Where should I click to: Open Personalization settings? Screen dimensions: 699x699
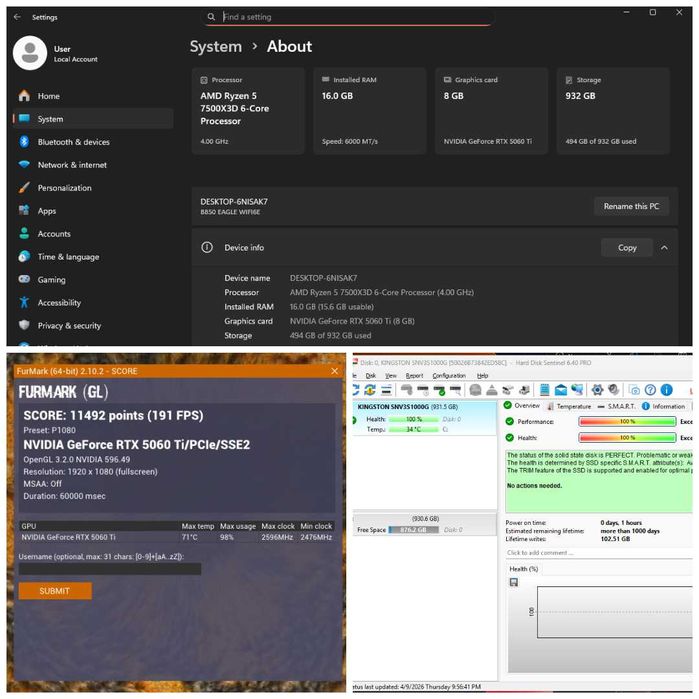[65, 188]
